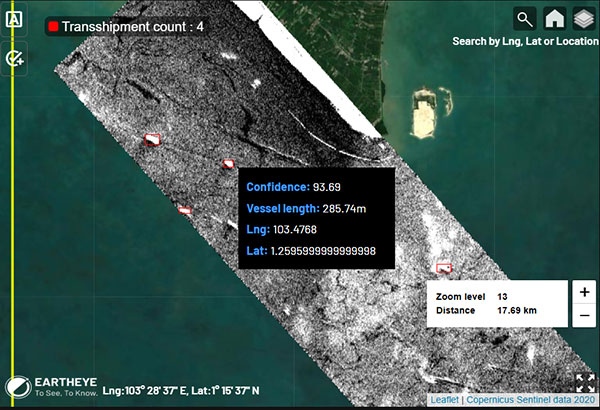
Task: Select the vessel marker above the popup
Action: click(x=228, y=163)
